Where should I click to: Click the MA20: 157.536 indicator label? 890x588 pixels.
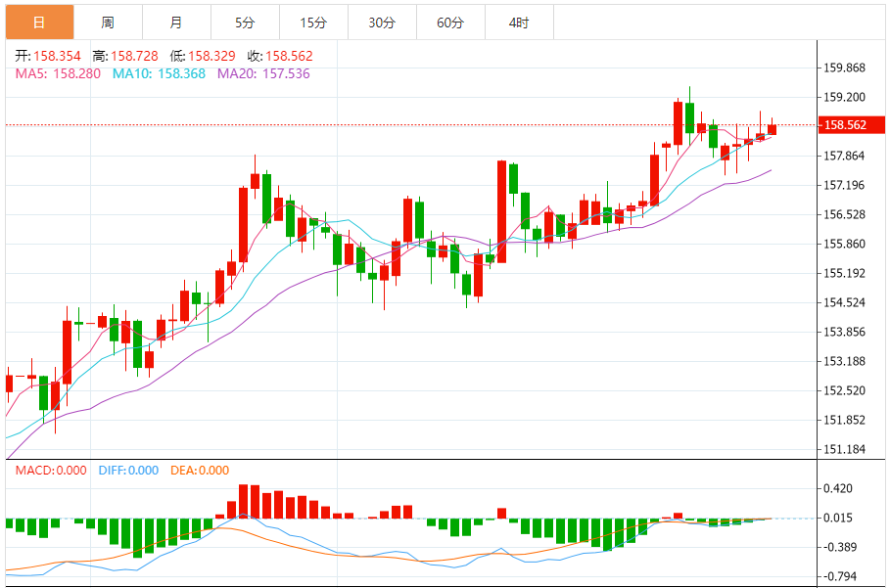(x=263, y=73)
